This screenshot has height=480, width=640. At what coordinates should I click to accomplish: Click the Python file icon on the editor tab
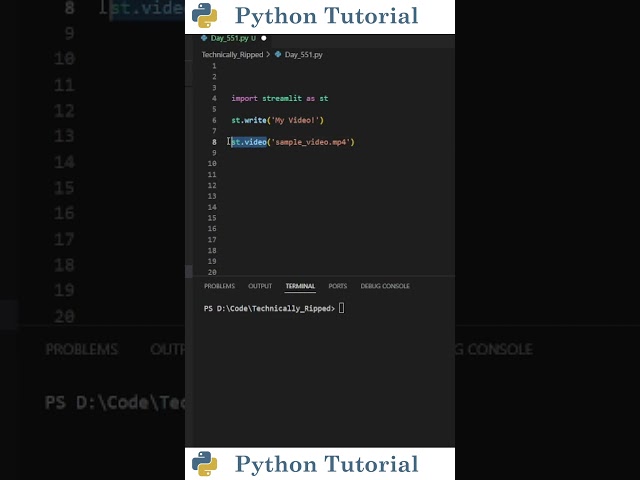(204, 38)
